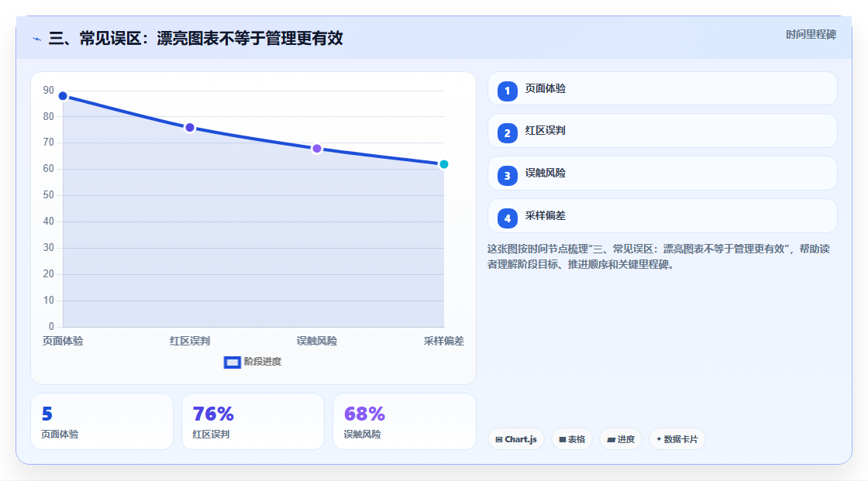
Task: Click the x-axis label 页面体验
Action: pyautogui.click(x=63, y=341)
